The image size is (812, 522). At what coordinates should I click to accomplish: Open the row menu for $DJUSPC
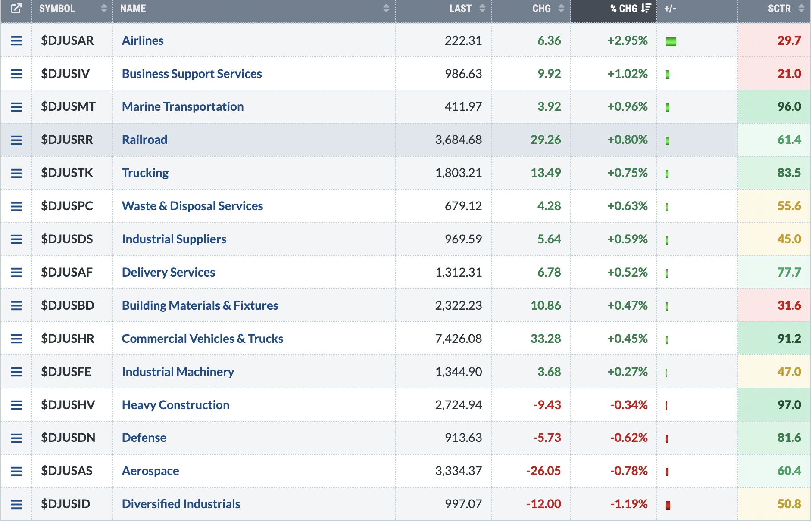(16, 206)
